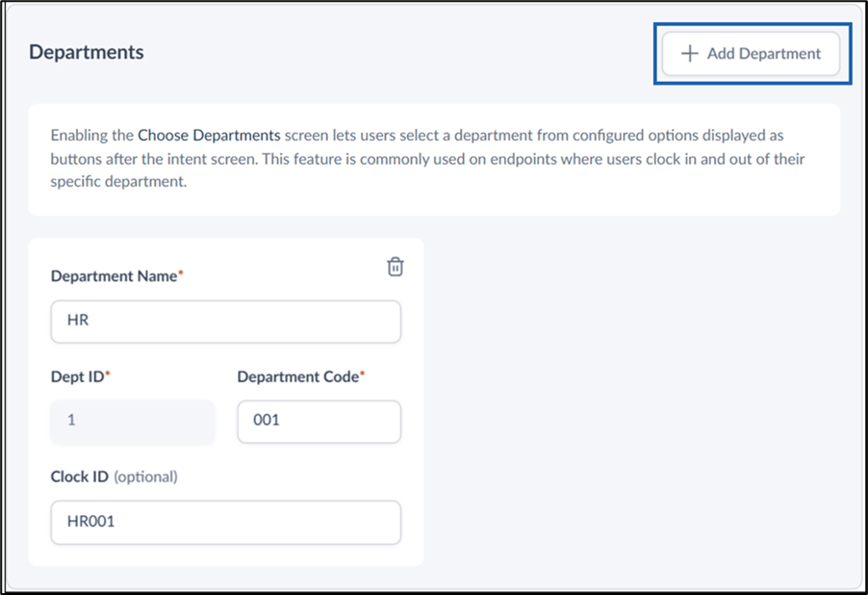Click the Clock ID (optional) label
This screenshot has height=595, width=868.
pos(115,477)
